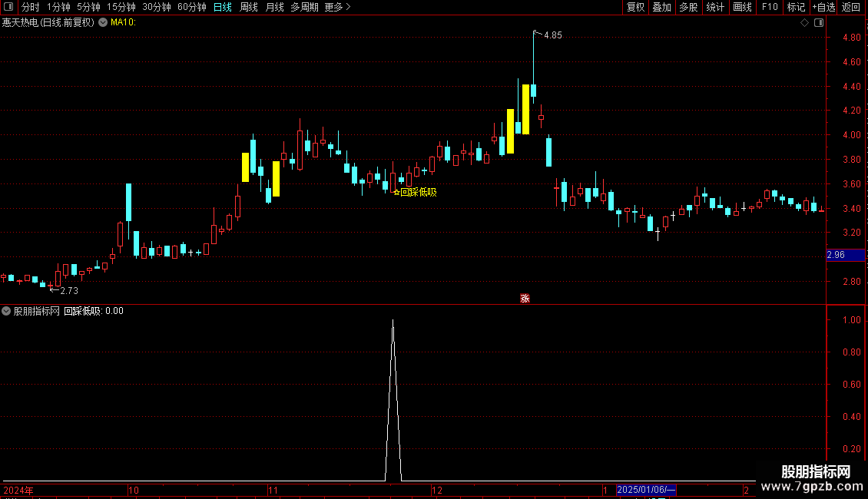The width and height of the screenshot is (868, 499).
Task: Toggle the left sidebar panel icon
Action: [8, 7]
